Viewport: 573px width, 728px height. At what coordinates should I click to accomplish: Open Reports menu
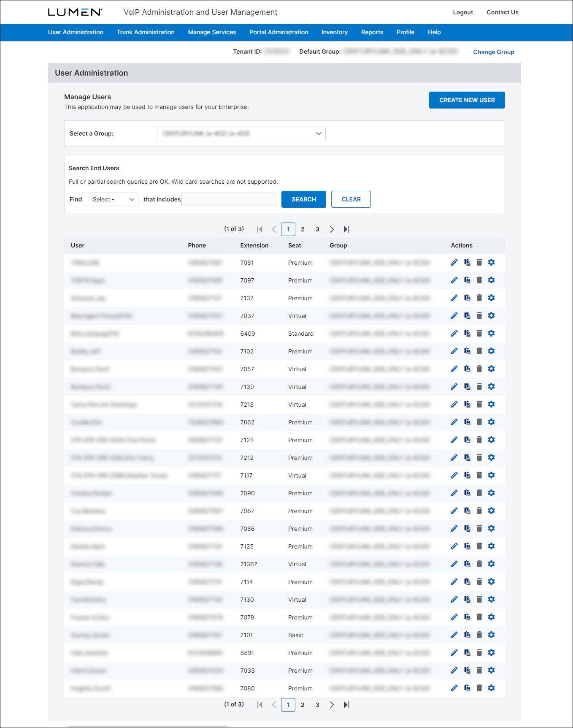(x=372, y=32)
